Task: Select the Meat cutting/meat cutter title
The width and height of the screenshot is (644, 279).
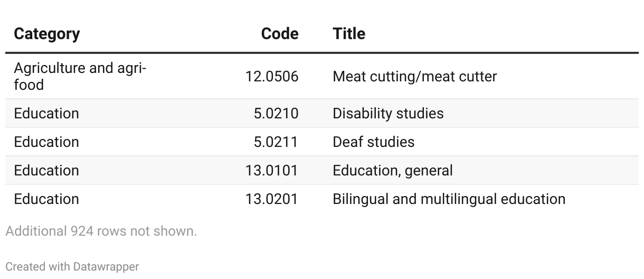Action: (x=414, y=77)
